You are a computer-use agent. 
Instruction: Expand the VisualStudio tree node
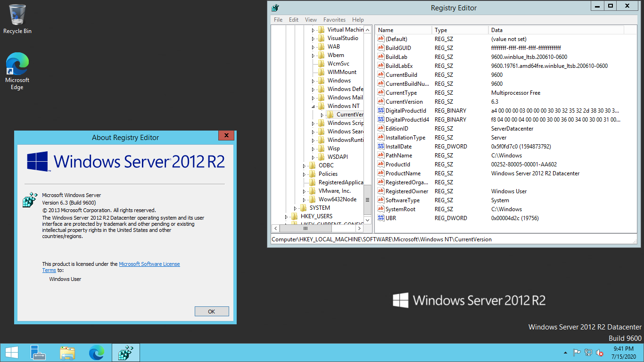[313, 39]
